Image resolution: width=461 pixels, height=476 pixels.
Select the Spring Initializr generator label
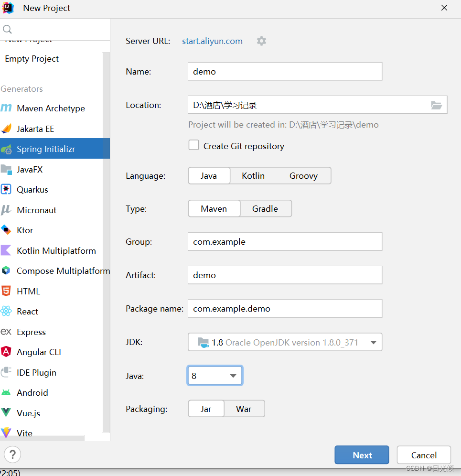tap(46, 149)
